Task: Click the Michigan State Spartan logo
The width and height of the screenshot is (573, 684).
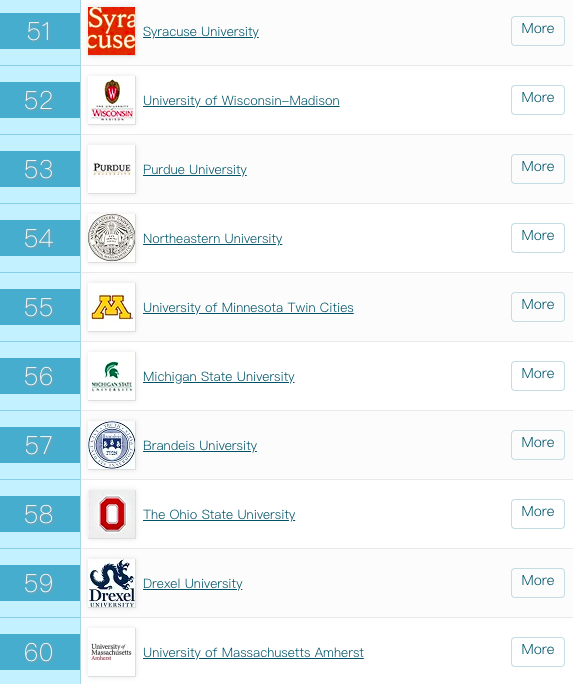Action: pos(112,376)
